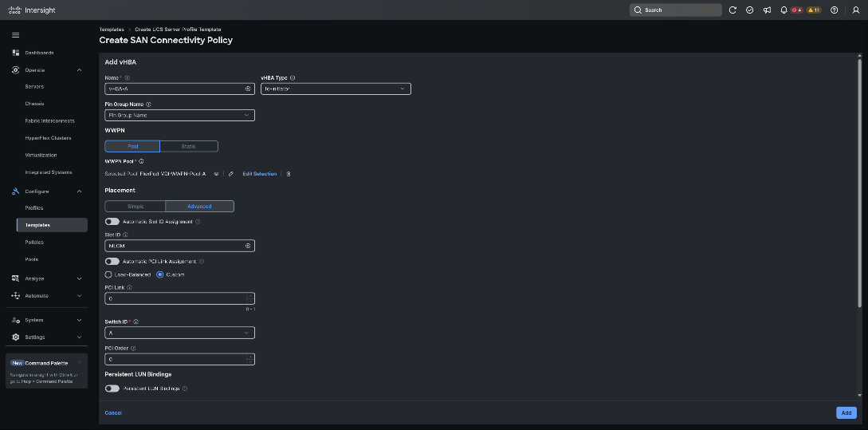Open the notifications bell icon
The height and width of the screenshot is (430, 868).
click(784, 10)
